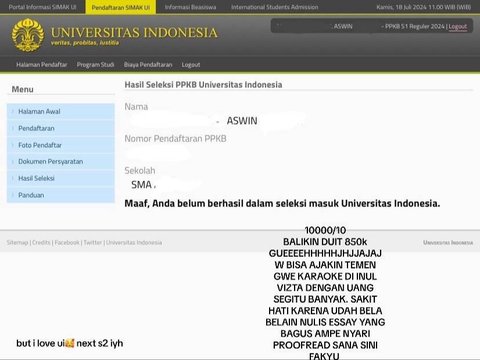Open Hasil Seleksi in side menu
Image resolution: width=480 pixels, height=360 pixels.
pos(61,178)
